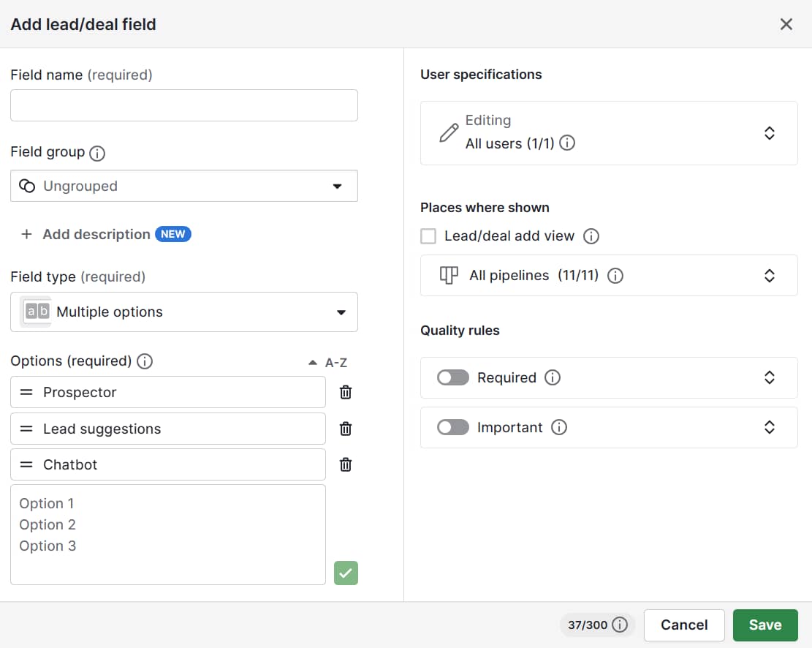Enable the Required quality rule
This screenshot has width=812, height=648.
tap(452, 377)
